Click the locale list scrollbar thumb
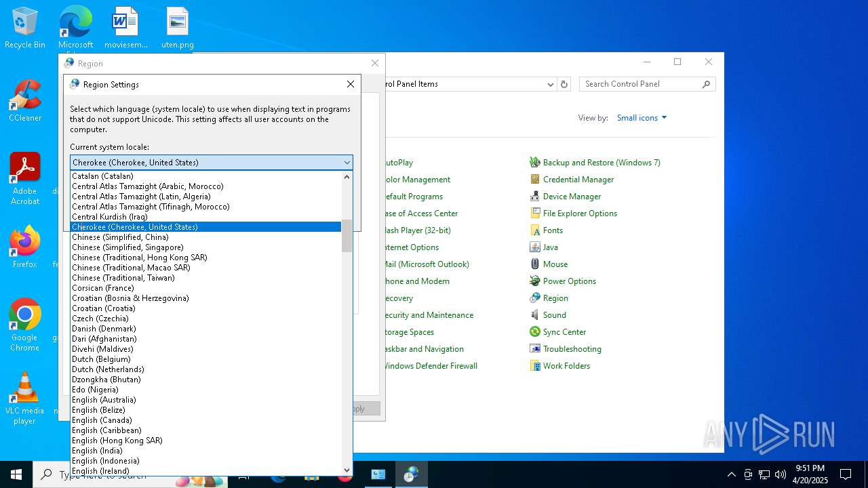 (347, 236)
